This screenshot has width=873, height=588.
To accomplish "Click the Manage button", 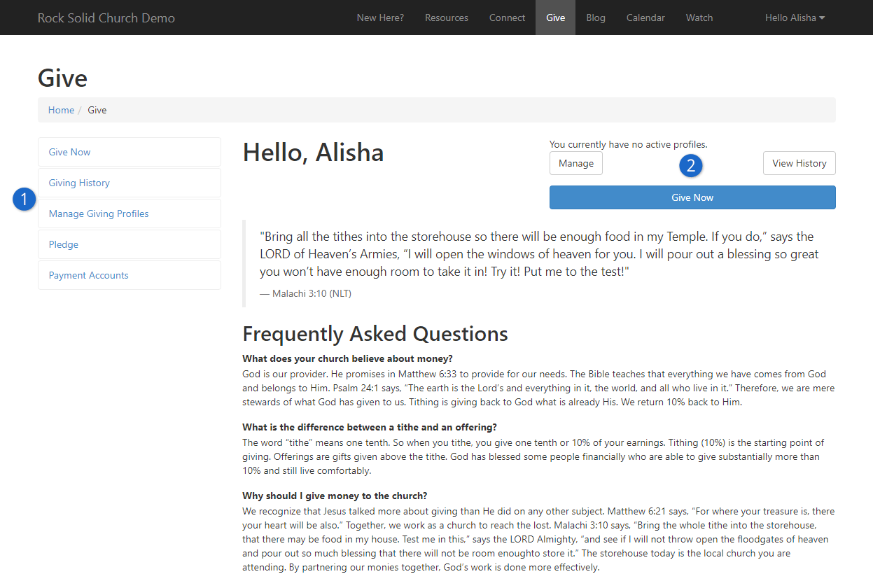I will [576, 163].
